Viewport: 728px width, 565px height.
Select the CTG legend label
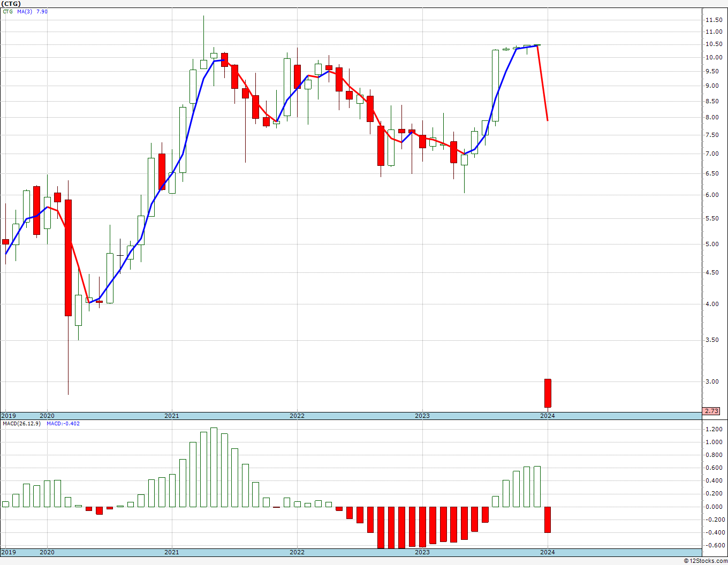[8, 11]
